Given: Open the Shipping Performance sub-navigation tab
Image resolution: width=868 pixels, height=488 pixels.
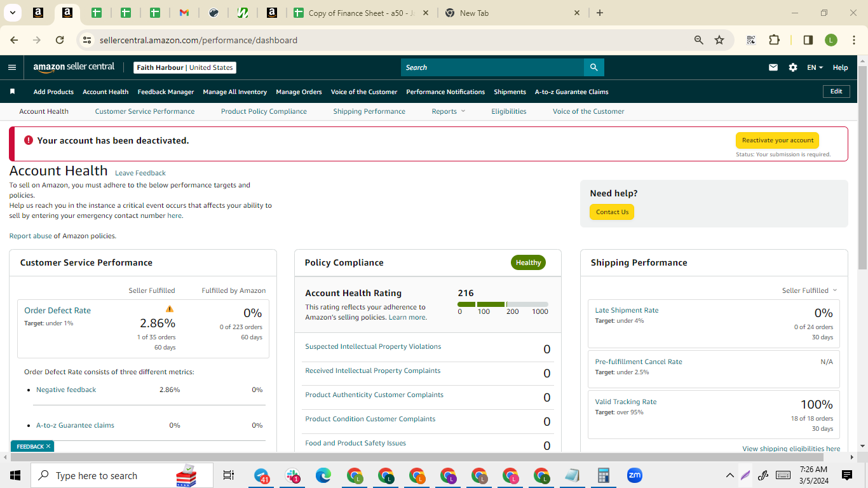Looking at the screenshot, I should click(x=369, y=111).
